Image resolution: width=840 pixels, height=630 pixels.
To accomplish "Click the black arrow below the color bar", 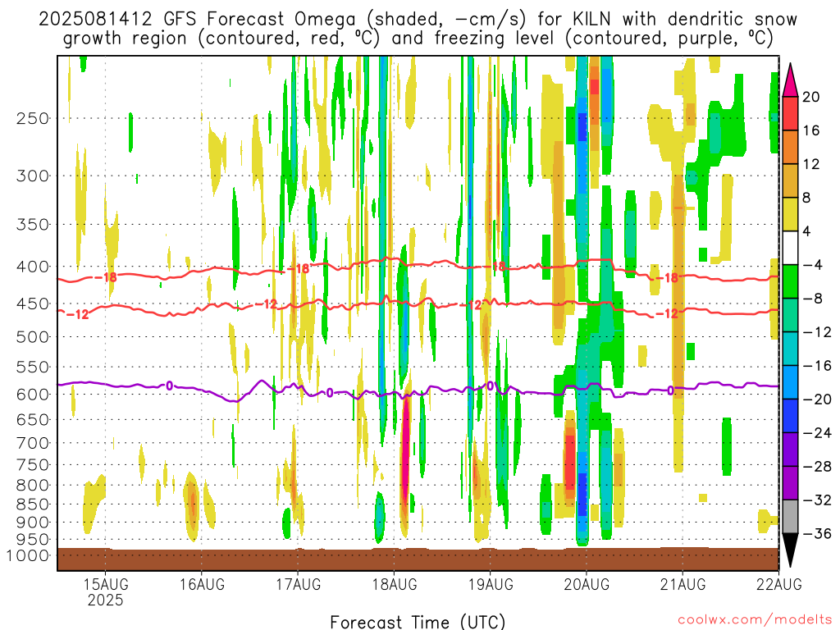I will [x=790, y=550].
